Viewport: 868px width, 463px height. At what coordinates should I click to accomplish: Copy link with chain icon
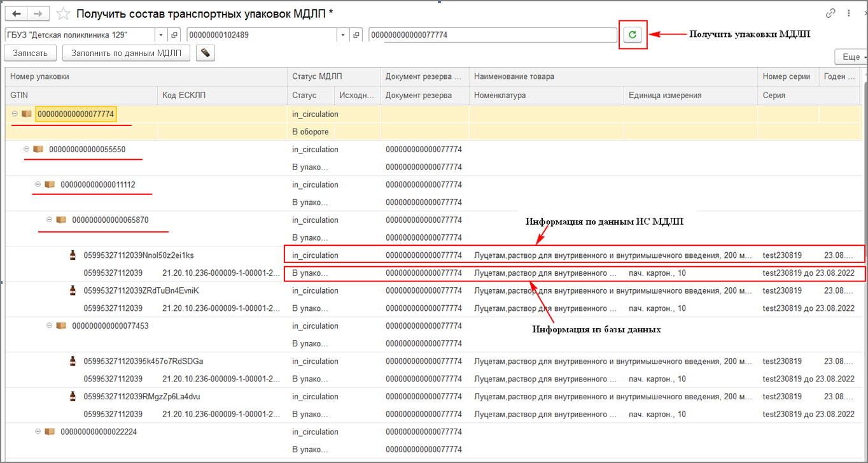tap(830, 13)
